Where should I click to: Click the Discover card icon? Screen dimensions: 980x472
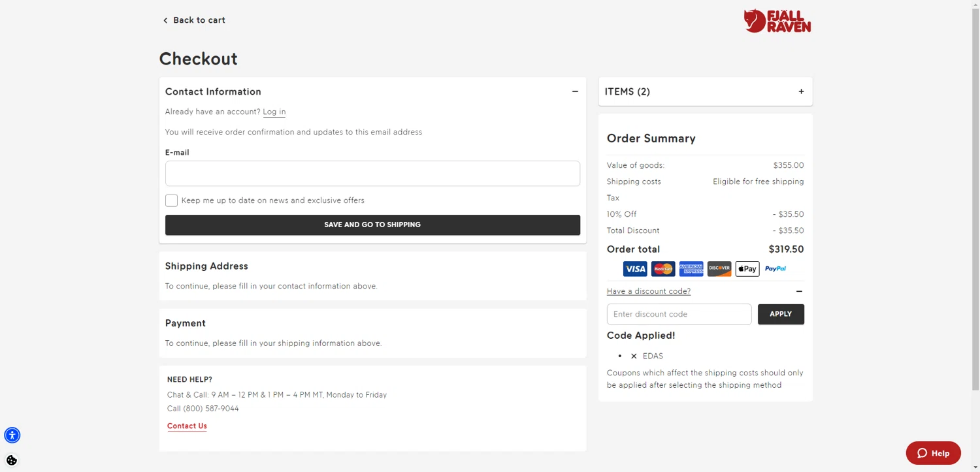(x=719, y=269)
